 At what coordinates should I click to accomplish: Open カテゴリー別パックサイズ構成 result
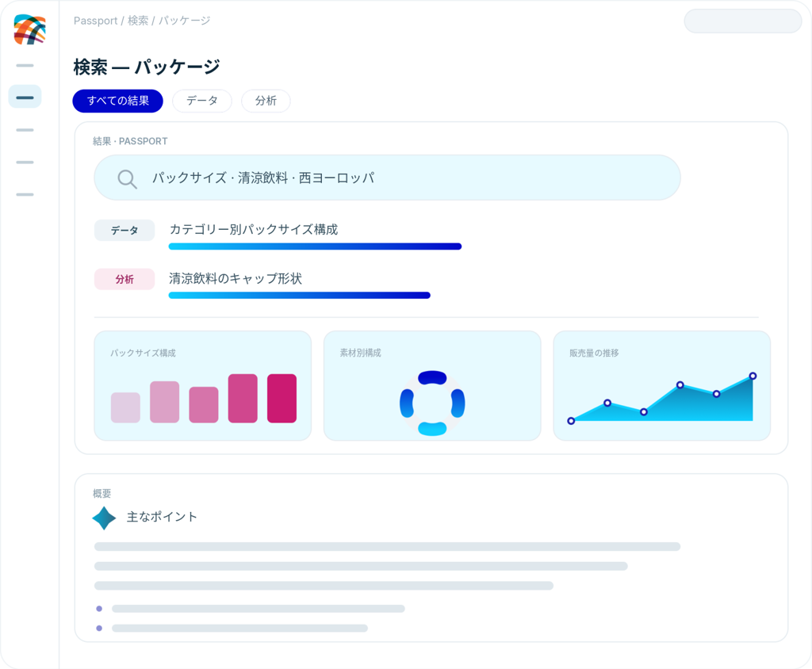point(254,229)
